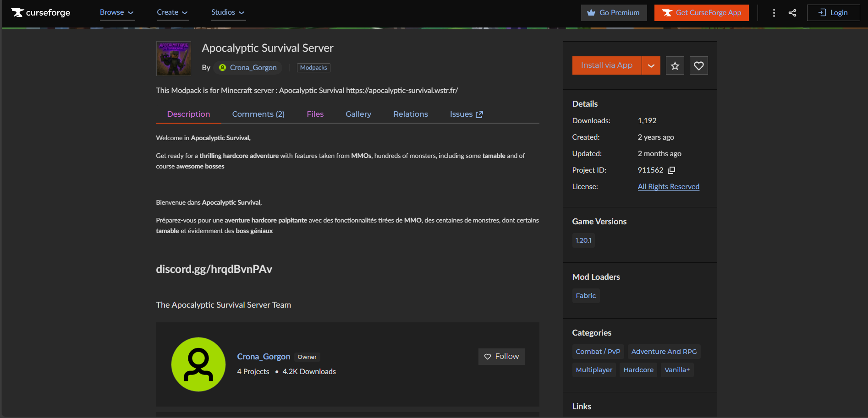Open the three-dot overflow menu
This screenshot has height=418, width=868.
point(774,13)
